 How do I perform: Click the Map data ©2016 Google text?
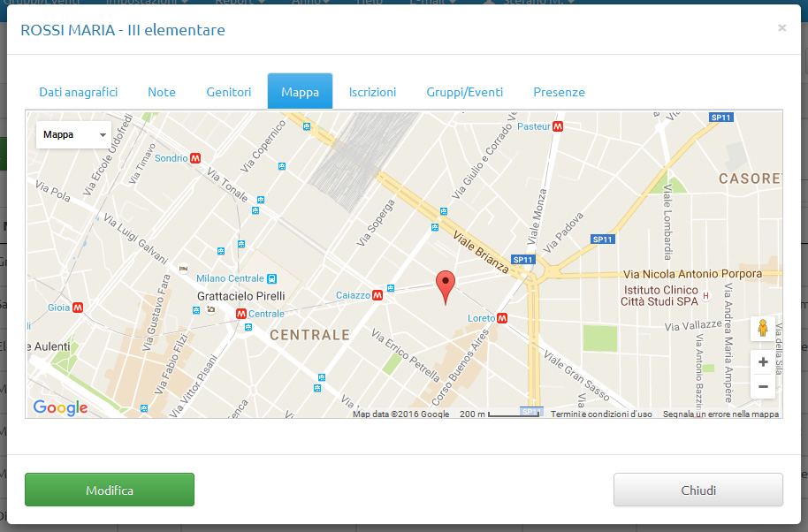[x=401, y=414]
